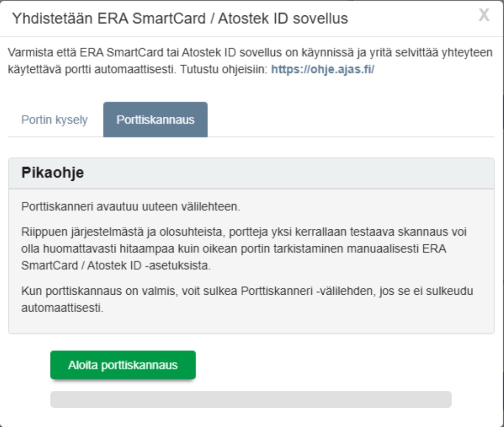The width and height of the screenshot is (504, 427).
Task: Select the Porttiskannaus tab
Action: [155, 120]
